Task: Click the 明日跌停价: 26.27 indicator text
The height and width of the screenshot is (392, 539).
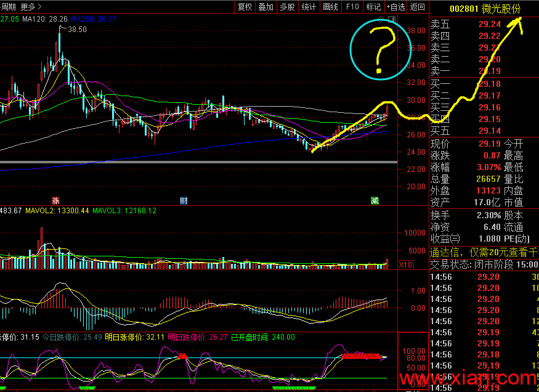Action: (x=198, y=337)
